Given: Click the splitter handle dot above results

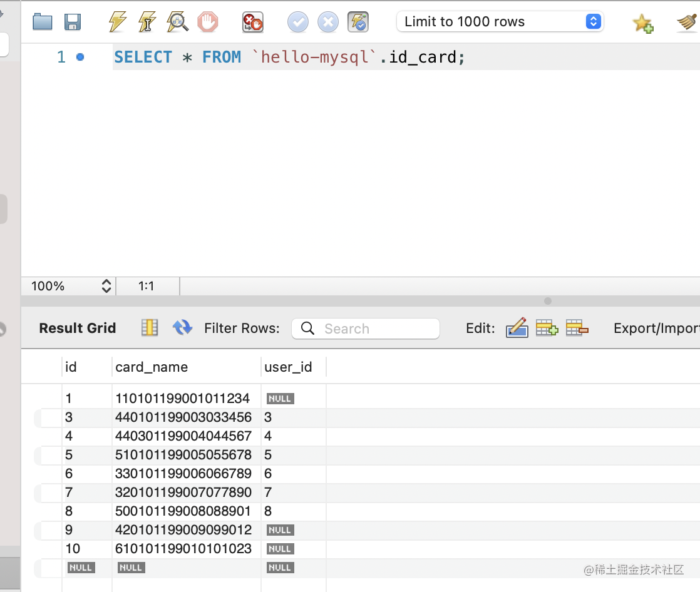Looking at the screenshot, I should coord(548,301).
